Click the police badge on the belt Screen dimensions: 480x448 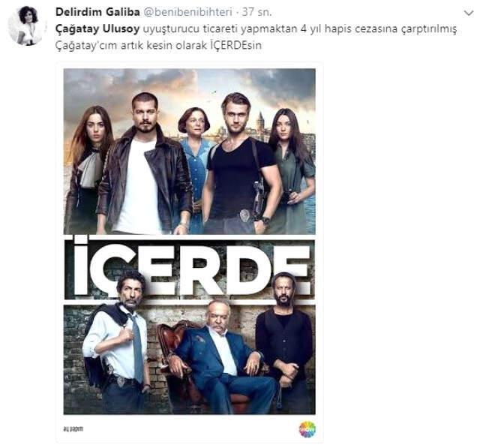click(x=244, y=214)
